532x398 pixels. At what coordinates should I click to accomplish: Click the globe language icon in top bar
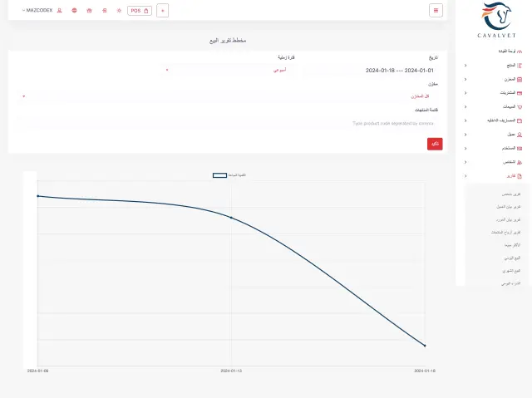(x=74, y=11)
